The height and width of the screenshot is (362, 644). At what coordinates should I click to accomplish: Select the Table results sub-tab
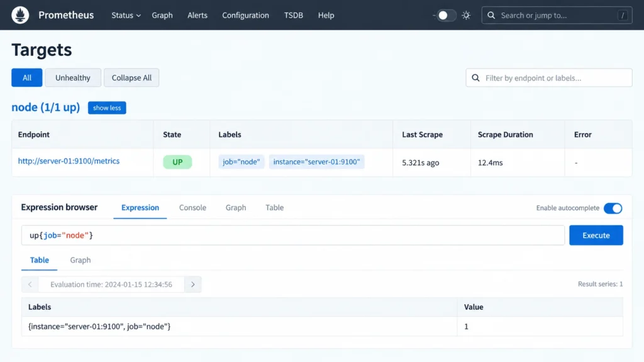click(40, 260)
